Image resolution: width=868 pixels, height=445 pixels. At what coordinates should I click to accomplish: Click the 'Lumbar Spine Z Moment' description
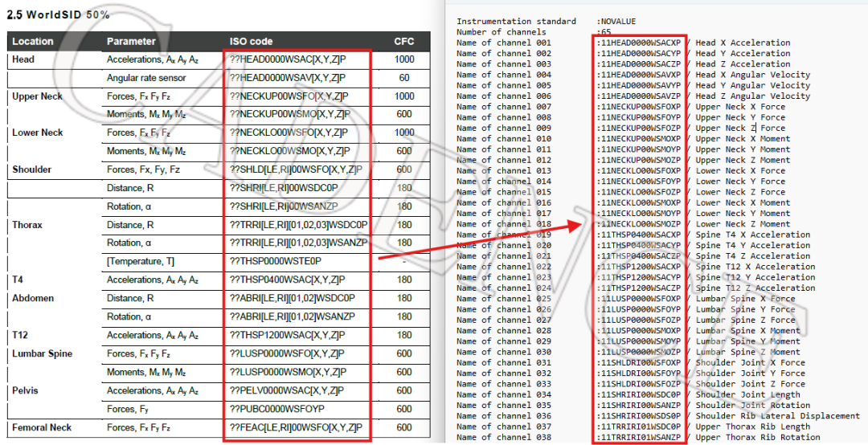[748, 352]
